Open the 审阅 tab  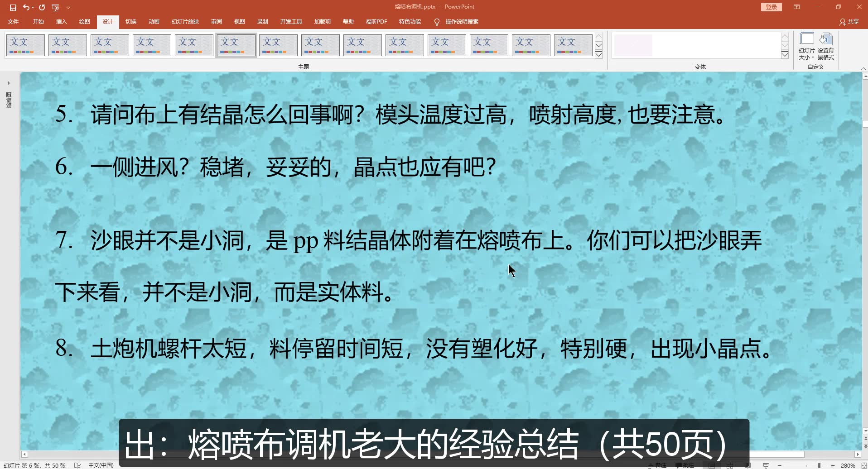pyautogui.click(x=217, y=22)
